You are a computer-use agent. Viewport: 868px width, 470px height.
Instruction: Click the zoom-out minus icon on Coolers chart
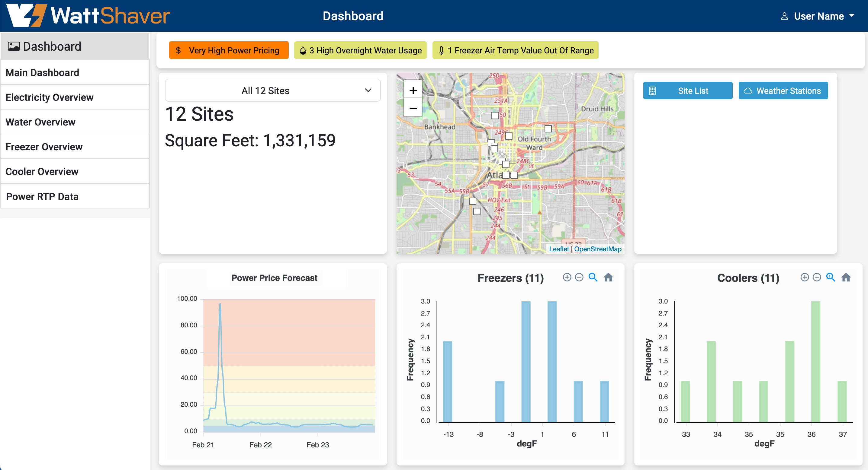[816, 277]
